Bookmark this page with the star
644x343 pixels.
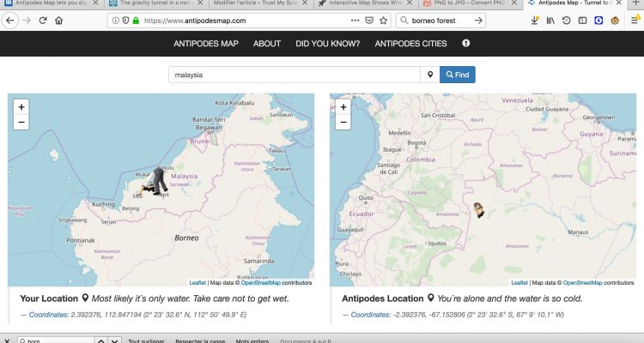click(383, 21)
